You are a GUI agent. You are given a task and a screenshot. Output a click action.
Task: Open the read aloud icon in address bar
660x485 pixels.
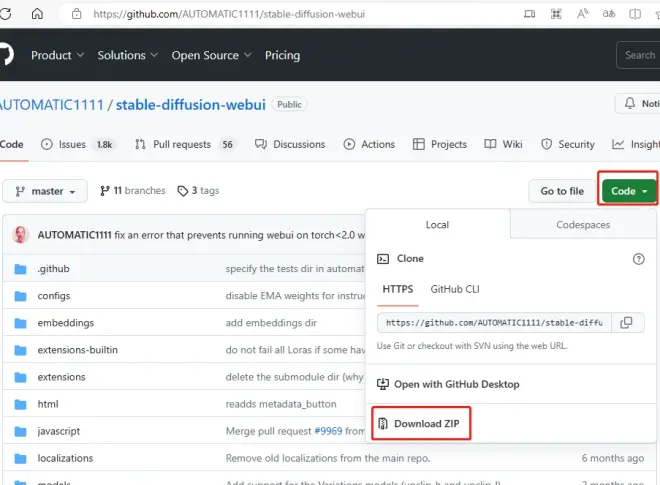click(x=582, y=14)
